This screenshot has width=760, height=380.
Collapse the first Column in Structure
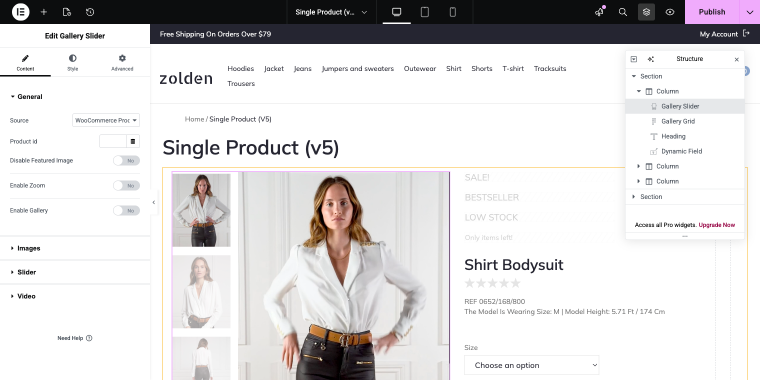639,91
